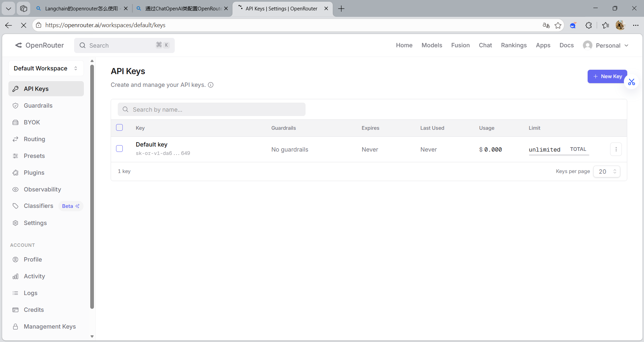
Task: Open Models in top navigation
Action: point(432,45)
